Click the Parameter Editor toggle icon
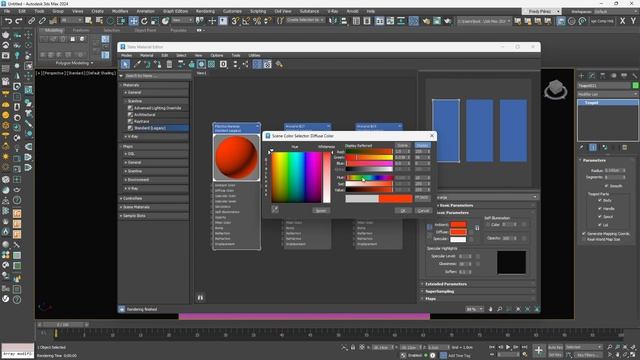 click(x=267, y=64)
